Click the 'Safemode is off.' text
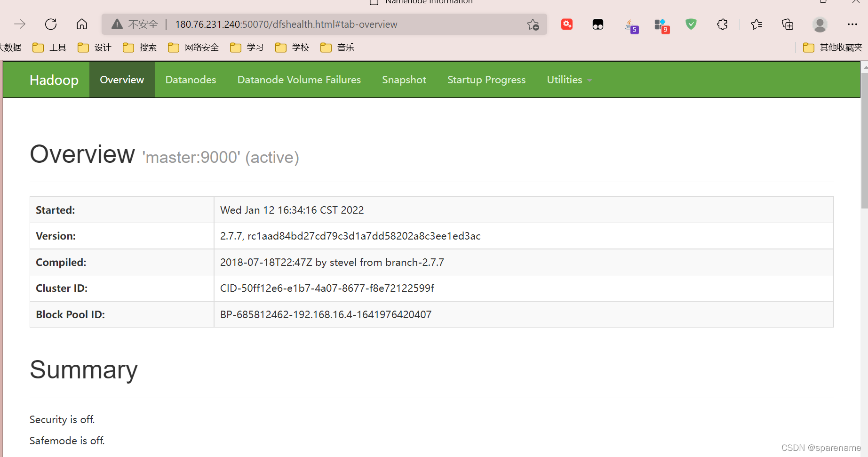Viewport: 868px width, 457px height. coord(67,441)
